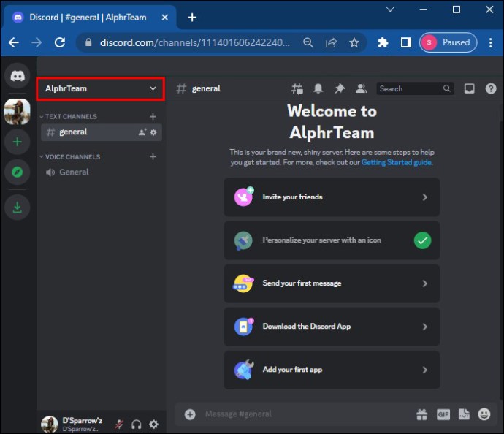Bookmark this page with the star

click(x=354, y=42)
